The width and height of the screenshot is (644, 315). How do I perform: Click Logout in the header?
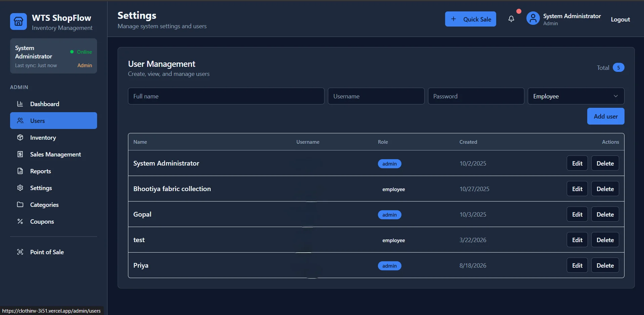coord(620,19)
